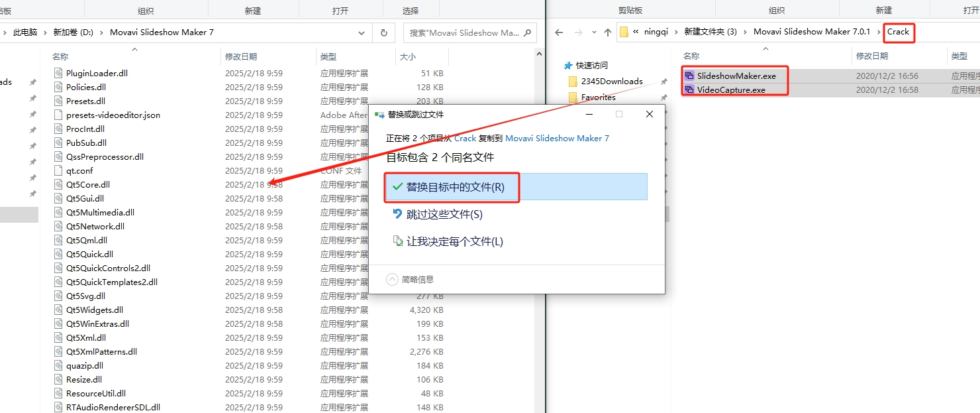
Task: Click the SlideshowMaker.exe application icon
Action: tap(689, 76)
